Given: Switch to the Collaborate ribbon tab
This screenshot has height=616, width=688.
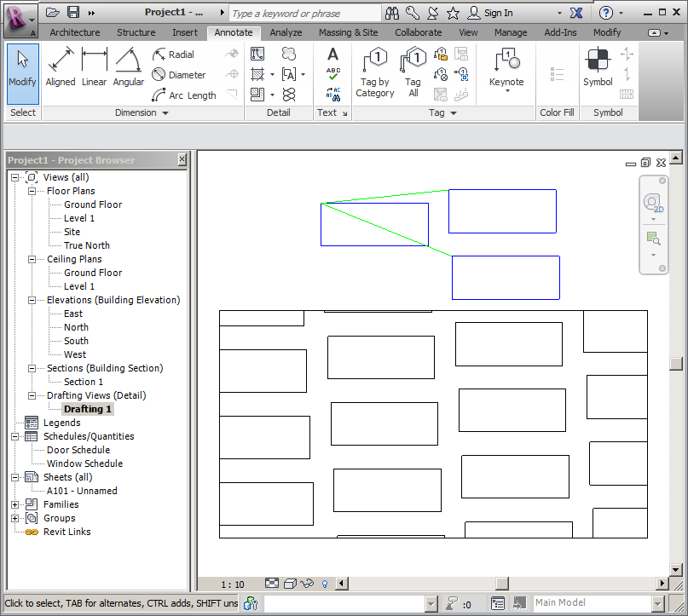Looking at the screenshot, I should [418, 32].
